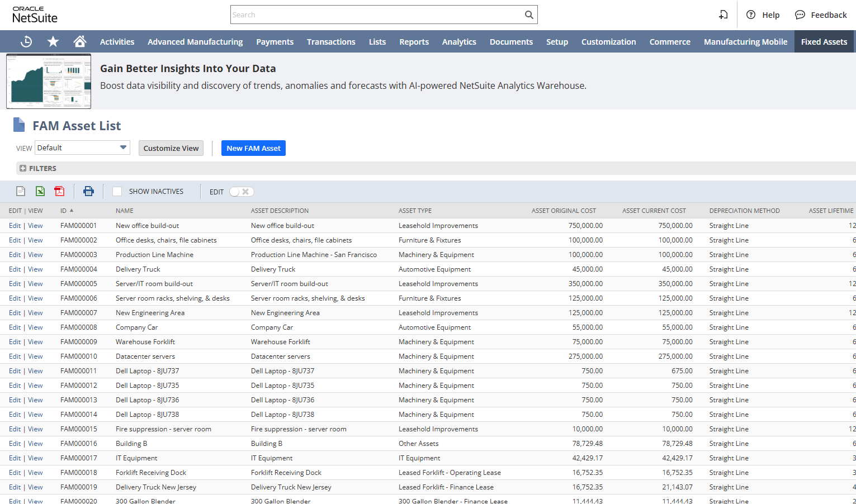Create a New FAM Asset

pyautogui.click(x=253, y=148)
